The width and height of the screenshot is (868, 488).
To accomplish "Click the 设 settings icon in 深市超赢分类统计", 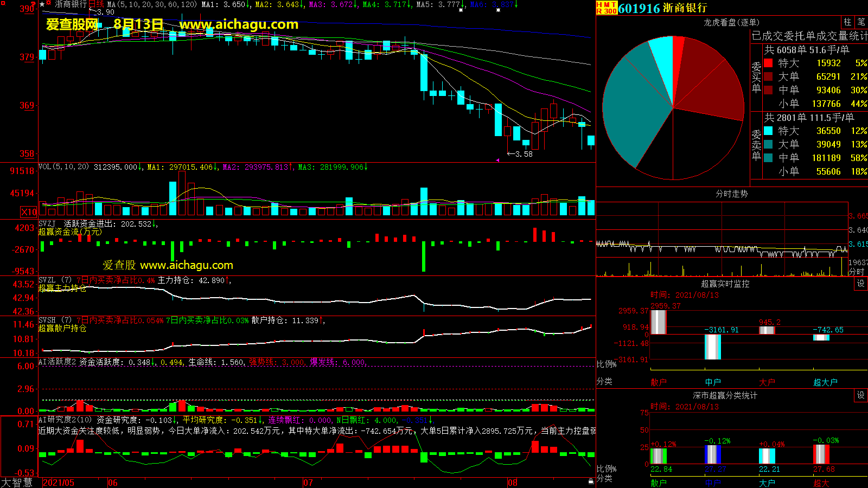I will point(860,395).
